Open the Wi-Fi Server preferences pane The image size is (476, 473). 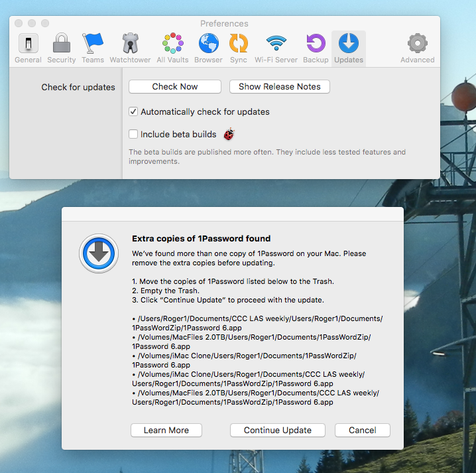pyautogui.click(x=276, y=48)
